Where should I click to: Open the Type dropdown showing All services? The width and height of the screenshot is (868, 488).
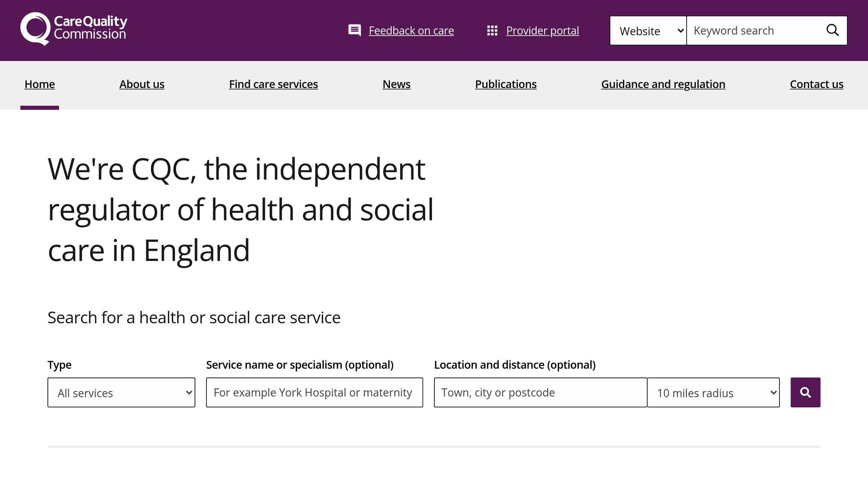[121, 393]
